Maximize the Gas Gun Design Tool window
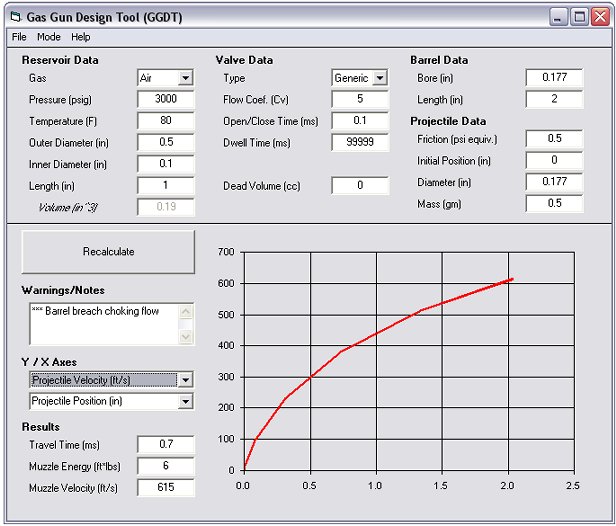Image resolution: width=616 pixels, height=526 pixels. click(579, 17)
